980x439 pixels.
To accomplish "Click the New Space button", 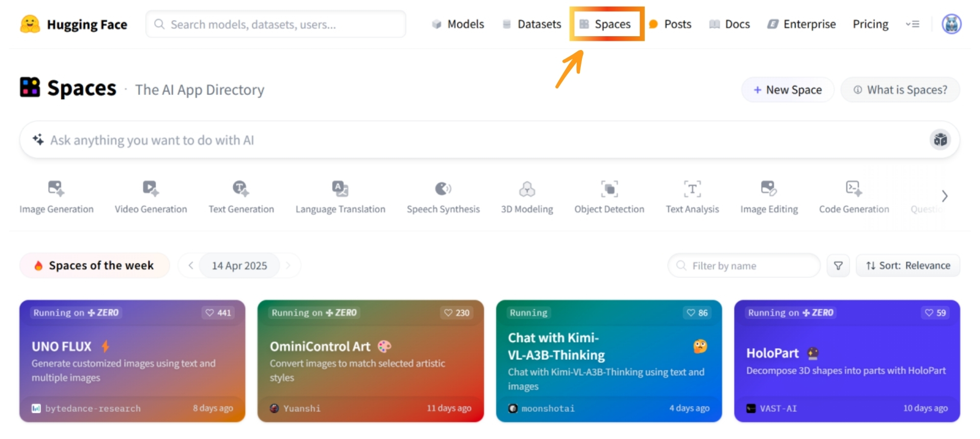I will (788, 90).
